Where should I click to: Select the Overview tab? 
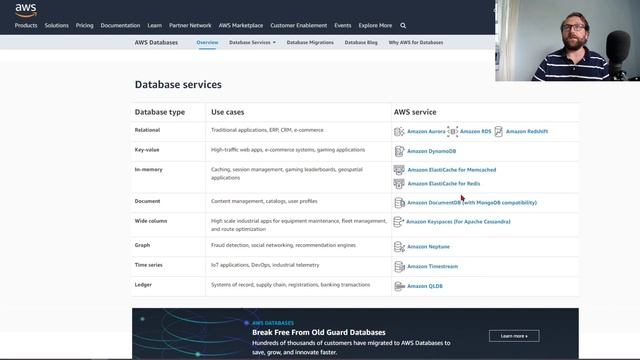(207, 42)
